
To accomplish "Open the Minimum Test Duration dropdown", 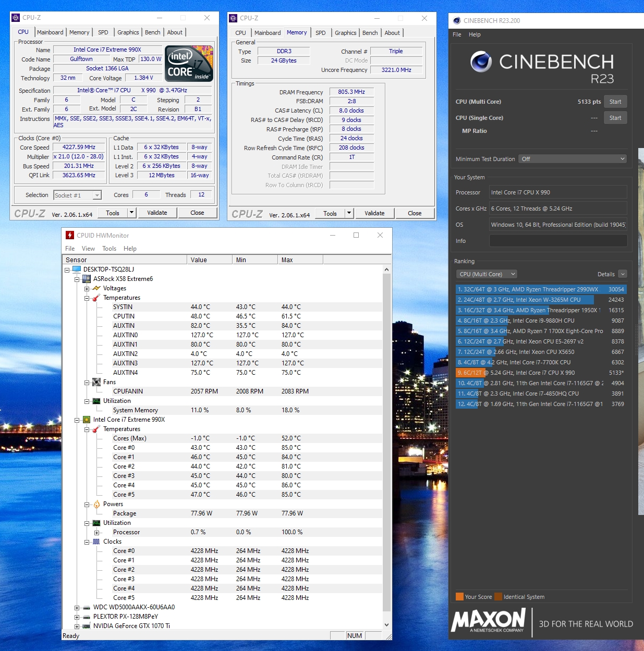I will pyautogui.click(x=573, y=159).
